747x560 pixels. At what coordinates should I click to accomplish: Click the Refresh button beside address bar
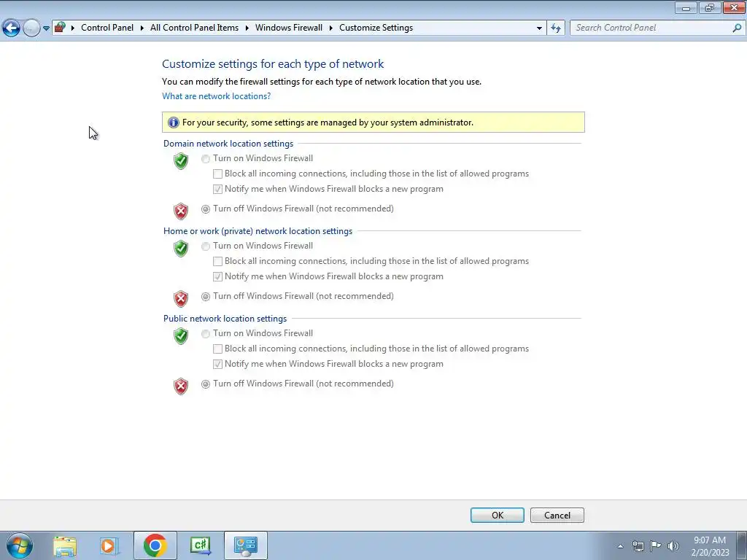tap(555, 28)
